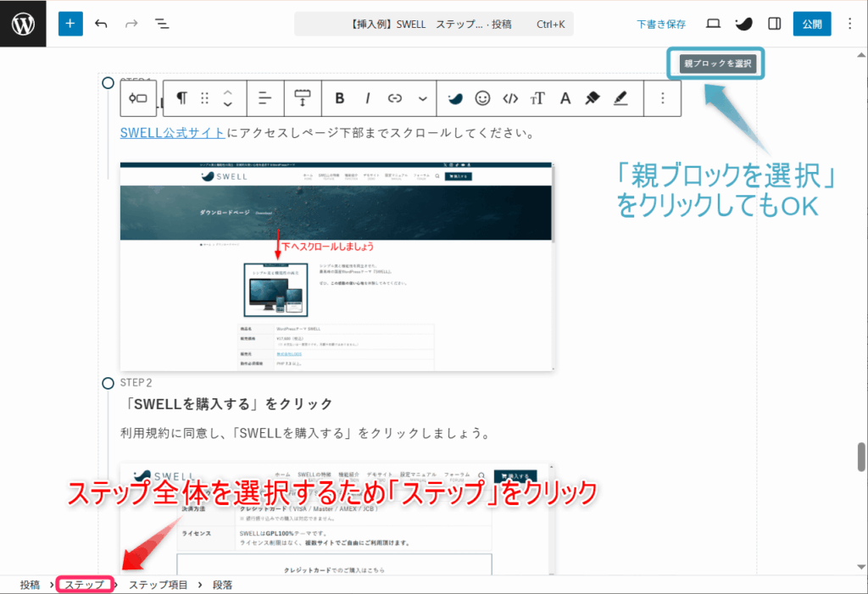Toggle bold formatting in block toolbar

340,98
